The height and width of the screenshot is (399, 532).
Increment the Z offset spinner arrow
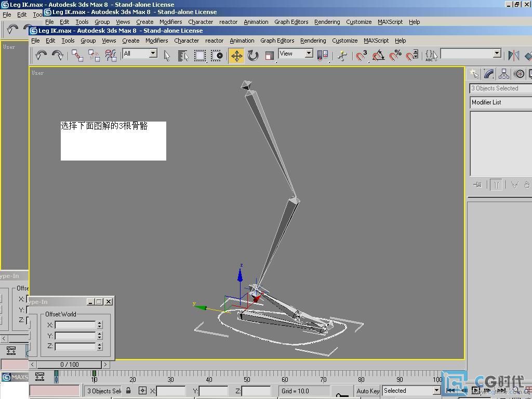tap(99, 344)
